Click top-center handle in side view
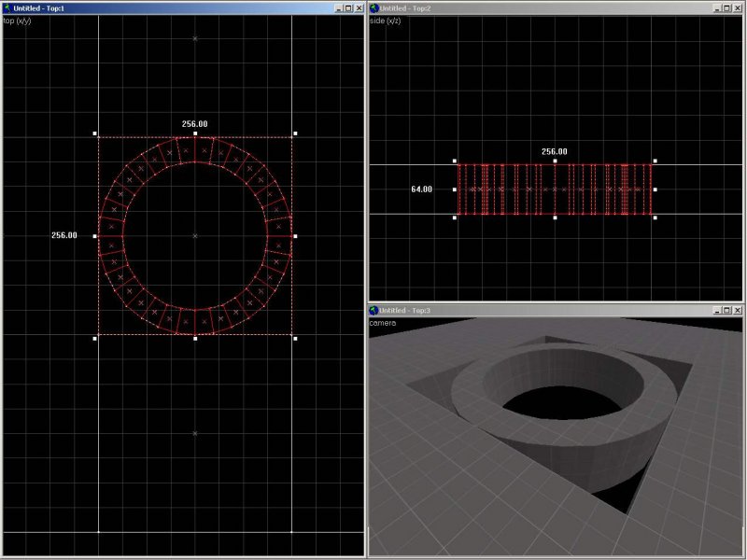This screenshot has width=747, height=560. [555, 161]
